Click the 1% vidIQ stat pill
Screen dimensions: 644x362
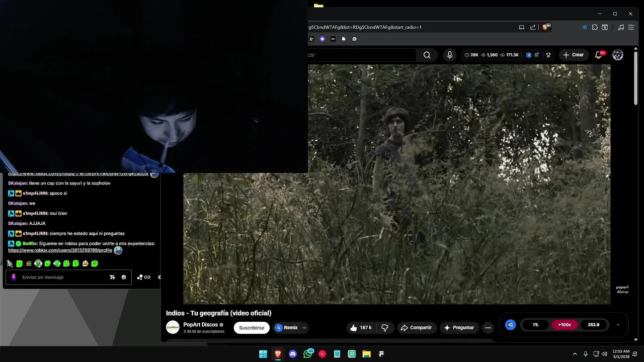point(535,325)
